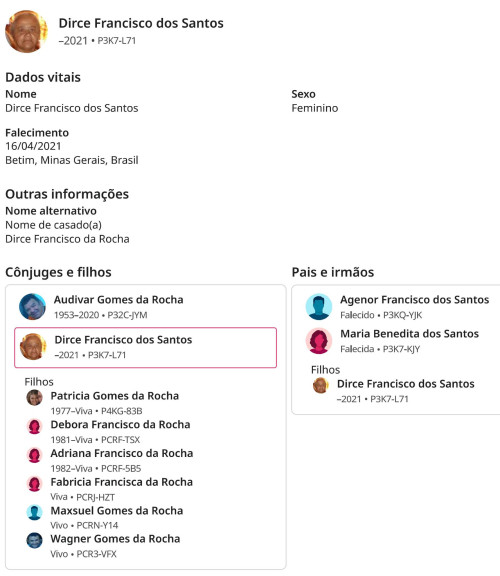Open Audivar Gomes da Rocha's name link
Screen dimensions: 500x576
coord(119,300)
